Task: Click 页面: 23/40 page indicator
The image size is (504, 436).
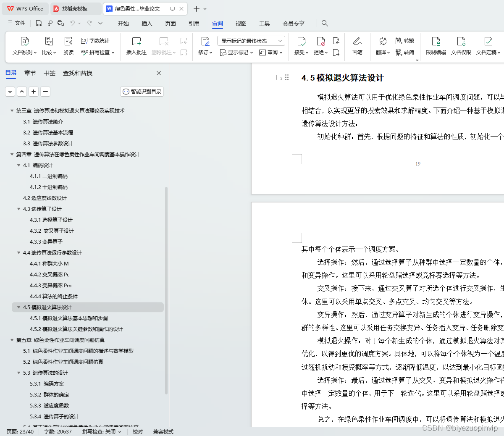Action: [x=20, y=432]
